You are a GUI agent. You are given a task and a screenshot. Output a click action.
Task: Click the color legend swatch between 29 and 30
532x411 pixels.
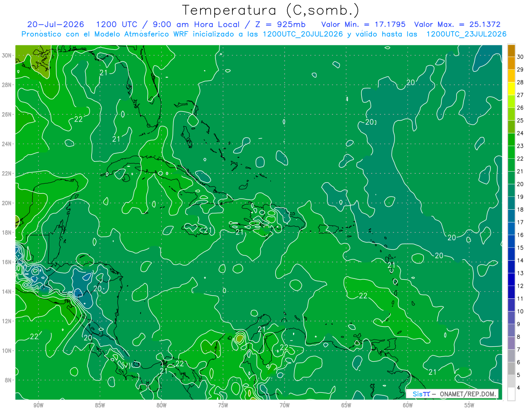point(511,63)
